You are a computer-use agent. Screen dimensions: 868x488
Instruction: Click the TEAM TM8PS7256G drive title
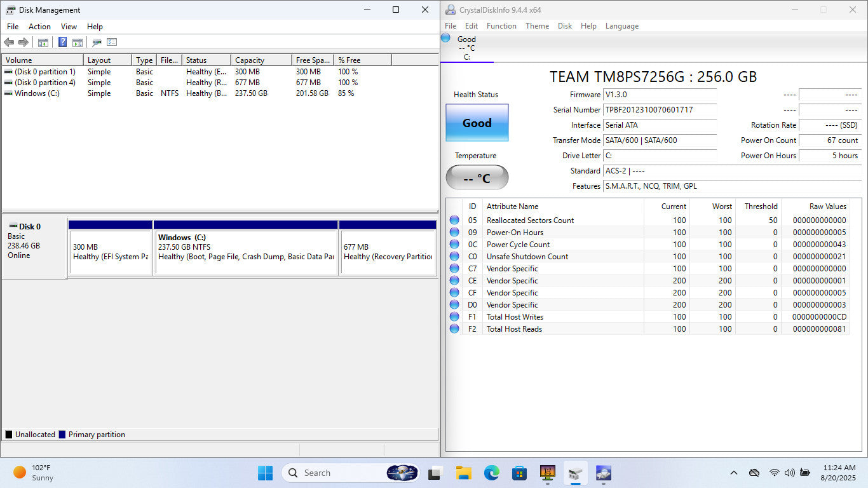click(x=653, y=77)
